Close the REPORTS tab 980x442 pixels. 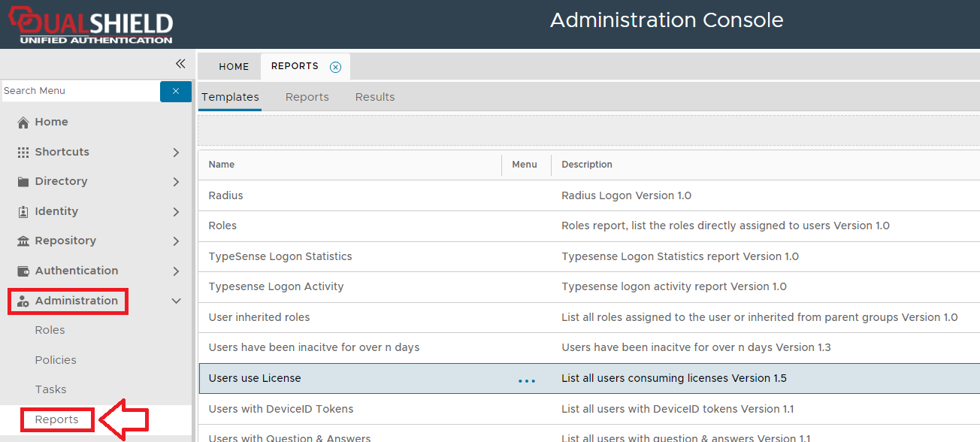click(335, 67)
